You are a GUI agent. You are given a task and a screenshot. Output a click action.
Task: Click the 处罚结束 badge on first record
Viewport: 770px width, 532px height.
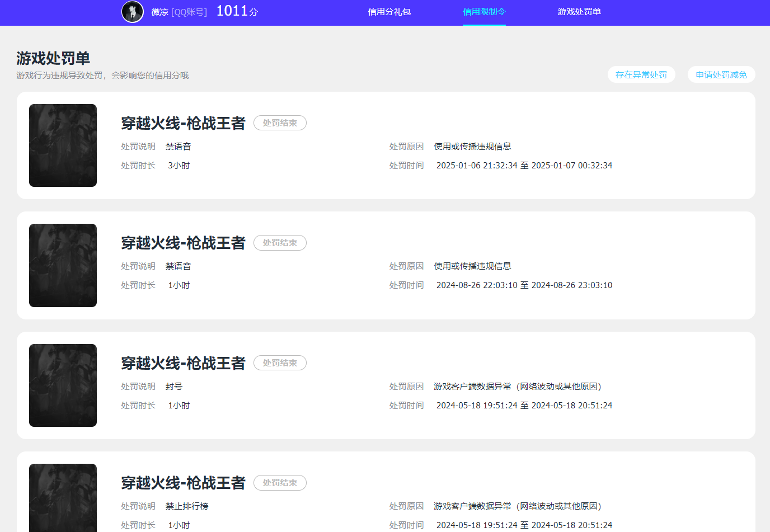pyautogui.click(x=280, y=123)
